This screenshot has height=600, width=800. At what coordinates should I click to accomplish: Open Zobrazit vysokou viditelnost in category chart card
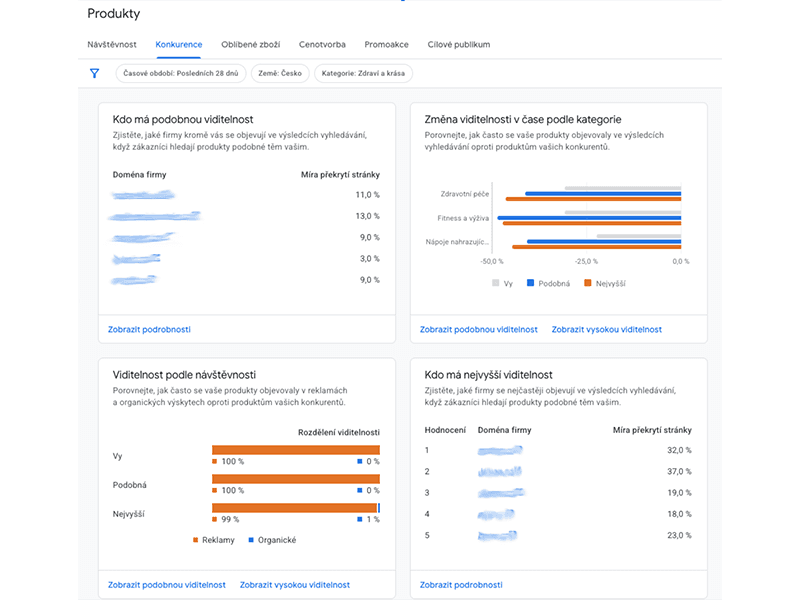pyautogui.click(x=607, y=330)
